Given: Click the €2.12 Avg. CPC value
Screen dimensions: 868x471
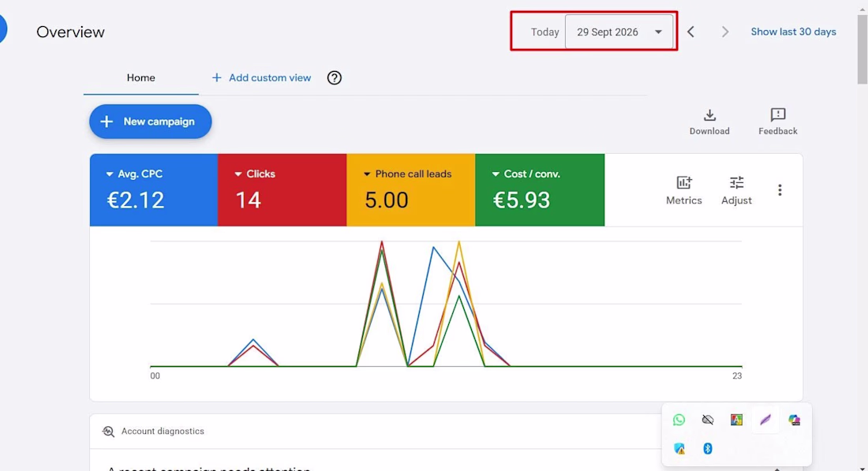Looking at the screenshot, I should click(136, 200).
